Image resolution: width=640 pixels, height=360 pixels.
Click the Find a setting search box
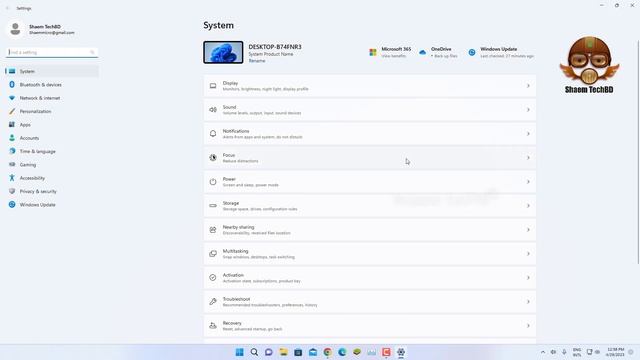[52, 52]
